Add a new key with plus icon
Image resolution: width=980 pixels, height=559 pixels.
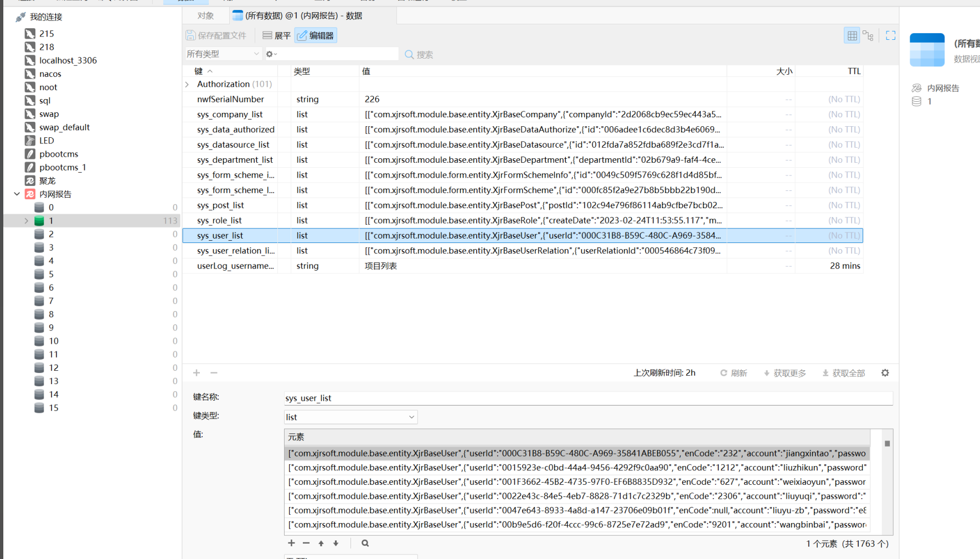(x=197, y=372)
